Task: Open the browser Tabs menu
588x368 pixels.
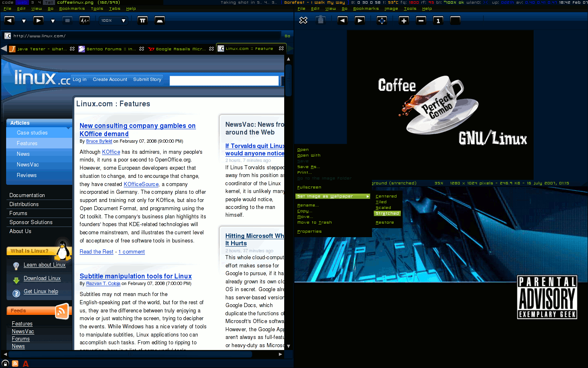Action: pos(115,9)
